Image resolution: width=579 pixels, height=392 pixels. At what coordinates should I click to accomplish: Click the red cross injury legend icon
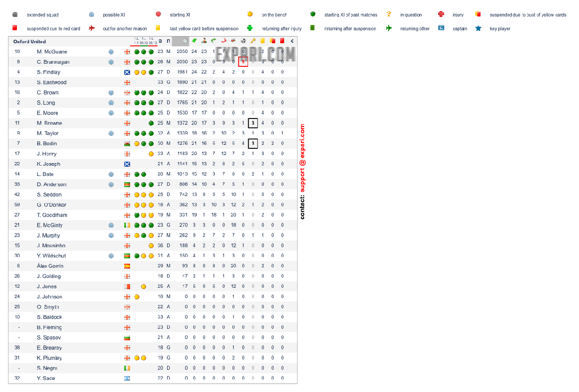(x=441, y=15)
